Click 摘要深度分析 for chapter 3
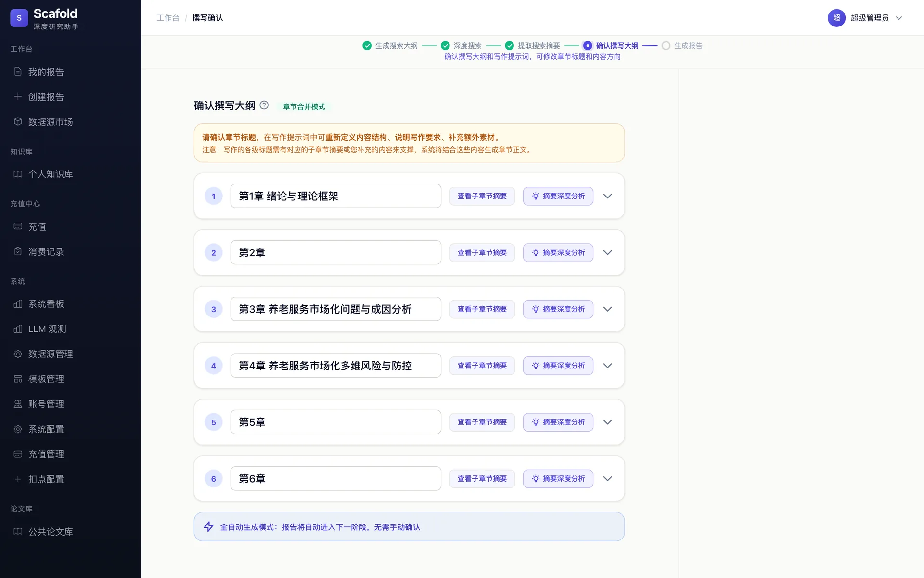 pos(558,309)
